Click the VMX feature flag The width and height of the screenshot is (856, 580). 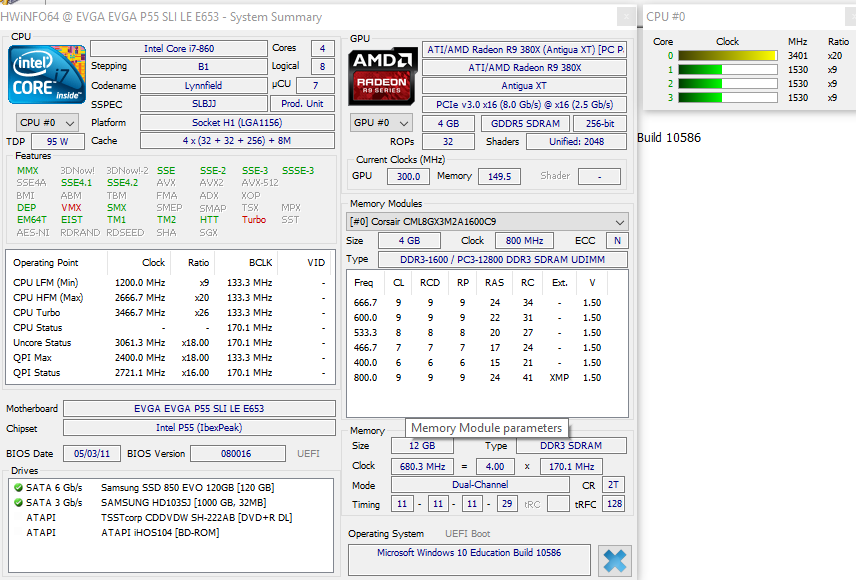72,208
